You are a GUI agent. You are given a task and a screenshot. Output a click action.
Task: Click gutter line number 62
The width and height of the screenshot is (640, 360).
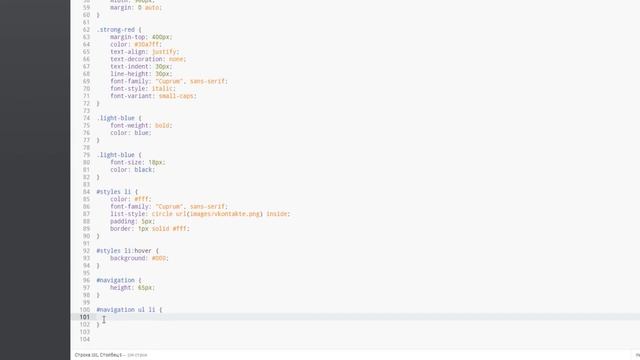[x=86, y=30]
